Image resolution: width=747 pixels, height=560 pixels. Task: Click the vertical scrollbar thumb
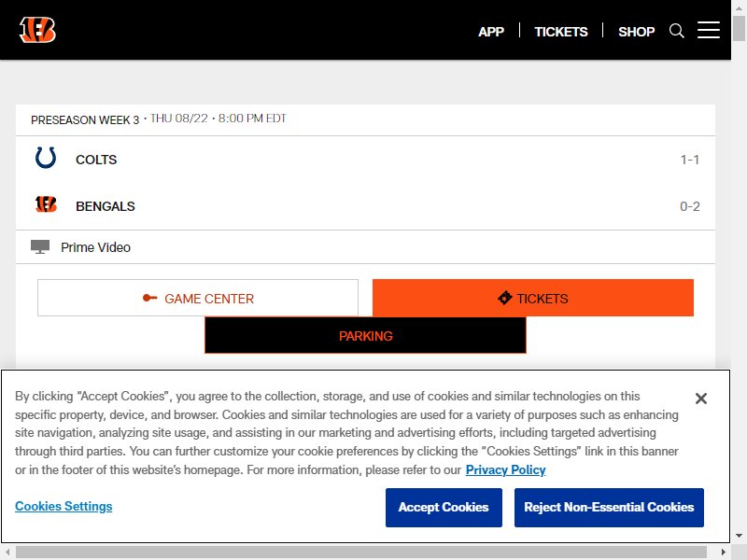739,28
